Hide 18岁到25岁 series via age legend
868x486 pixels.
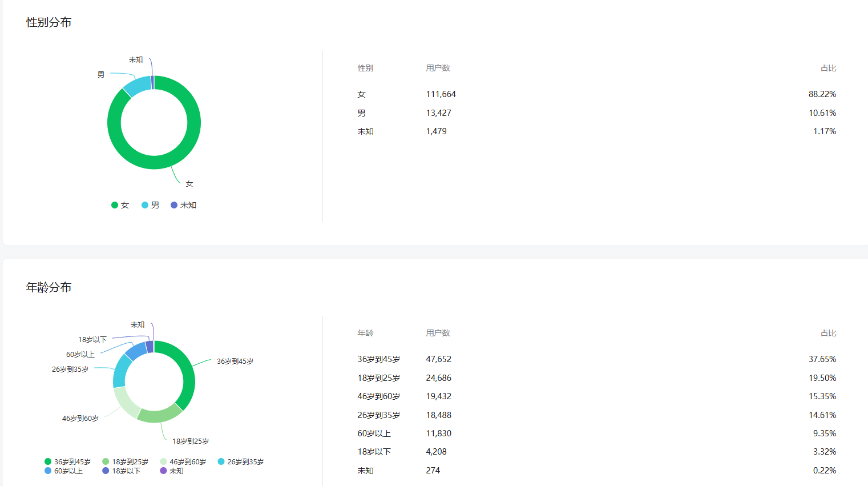(125, 461)
